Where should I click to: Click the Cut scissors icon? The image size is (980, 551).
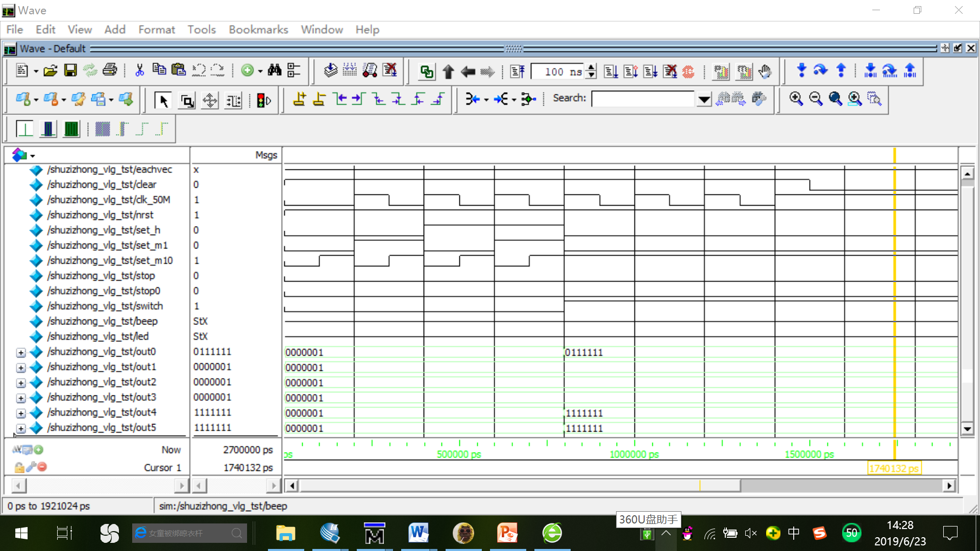(139, 70)
